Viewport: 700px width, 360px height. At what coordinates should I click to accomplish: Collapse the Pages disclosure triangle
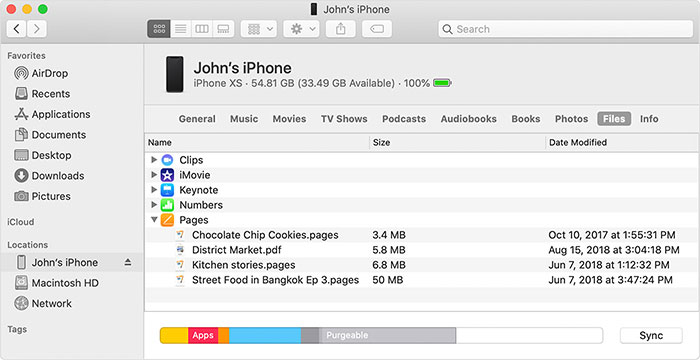click(x=154, y=220)
